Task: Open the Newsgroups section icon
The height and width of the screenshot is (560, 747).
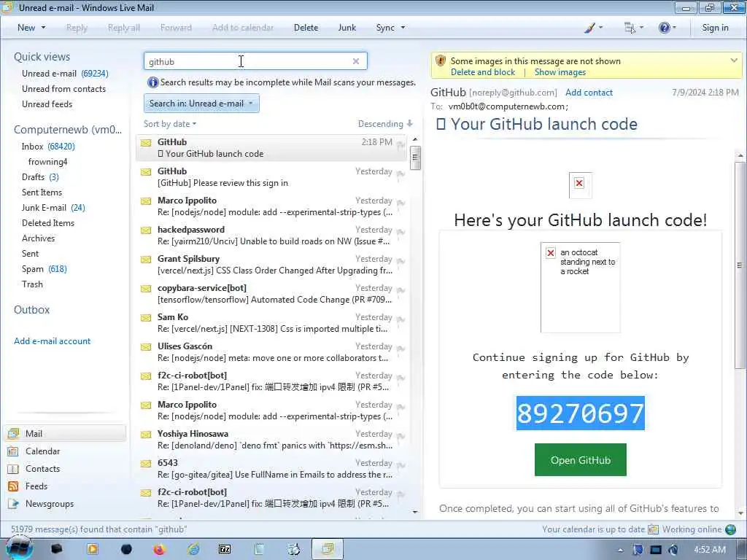Action: [13, 504]
